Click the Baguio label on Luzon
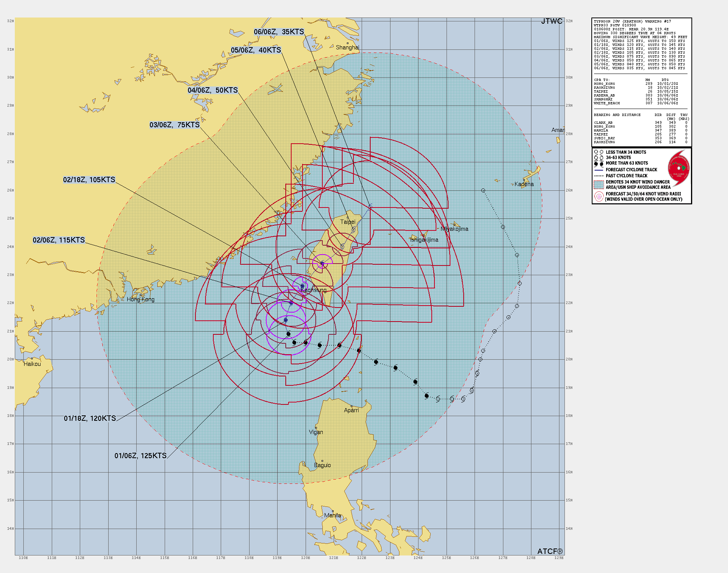The height and width of the screenshot is (573, 728). 322,465
